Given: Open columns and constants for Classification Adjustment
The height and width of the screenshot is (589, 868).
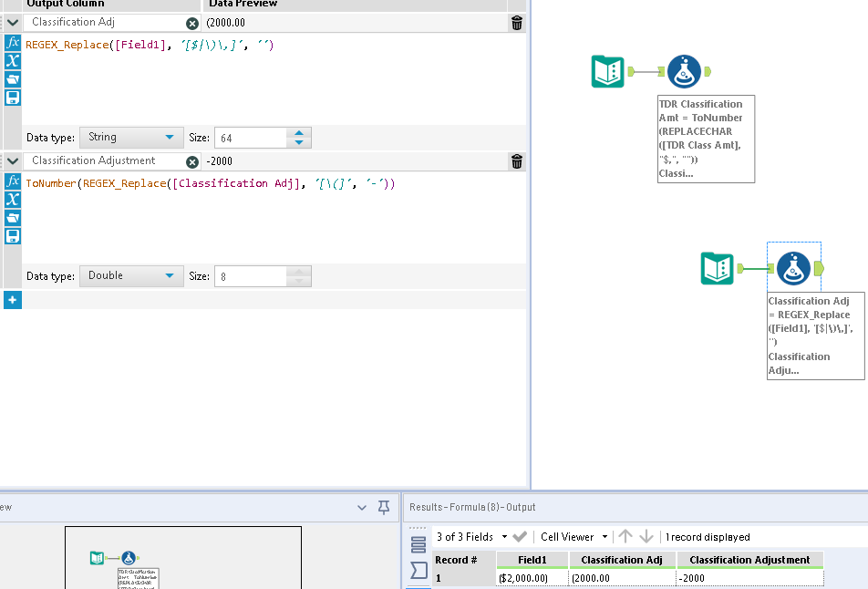Looking at the screenshot, I should [13, 200].
